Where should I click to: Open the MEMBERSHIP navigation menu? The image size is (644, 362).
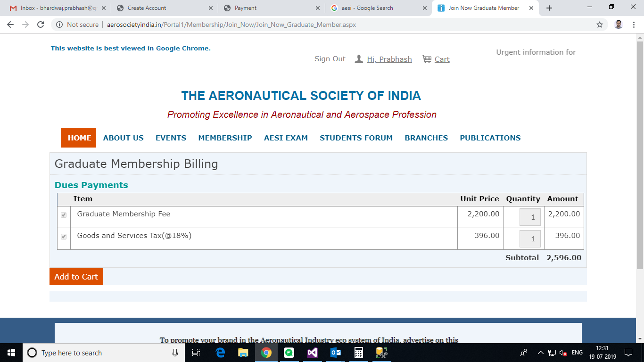pos(225,138)
